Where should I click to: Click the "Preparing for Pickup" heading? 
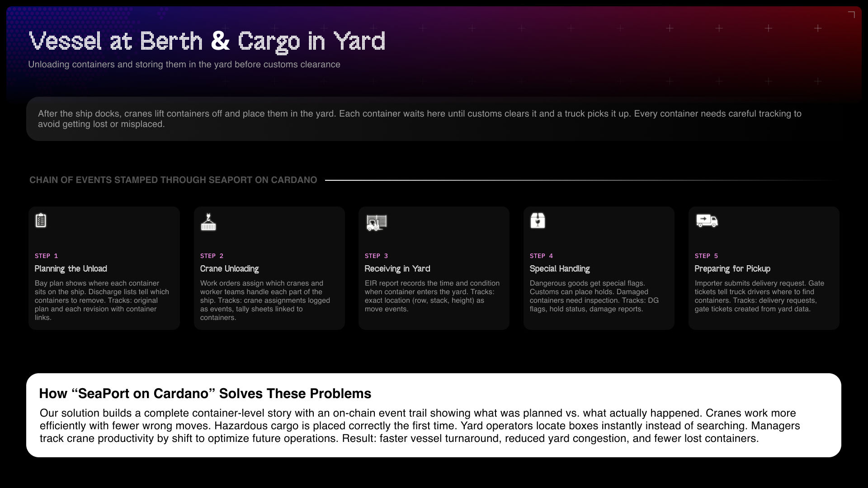click(x=732, y=269)
